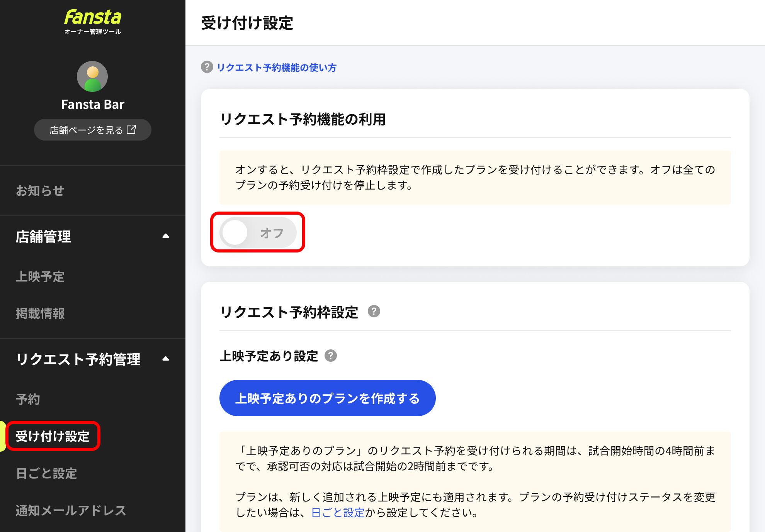Open 通知メールアドレス in the sidebar
Viewport: 765px width, 532px height.
pos(71,510)
